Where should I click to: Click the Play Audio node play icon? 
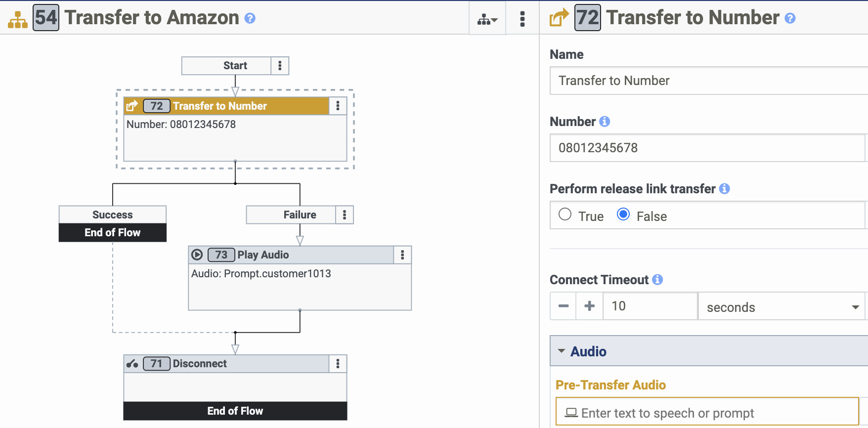[197, 255]
